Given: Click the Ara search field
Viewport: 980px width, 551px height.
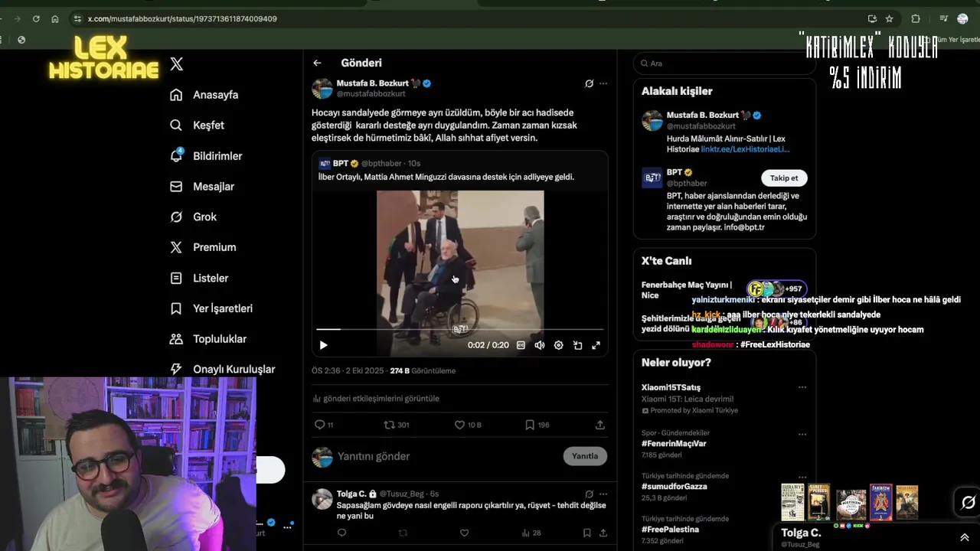Looking at the screenshot, I should tap(724, 64).
